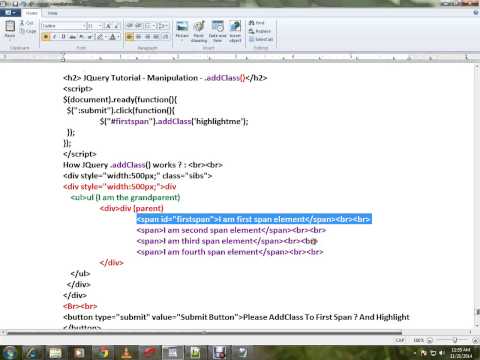Set paragraph alignment to left
The height and width of the screenshot is (360, 480).
point(130,37)
